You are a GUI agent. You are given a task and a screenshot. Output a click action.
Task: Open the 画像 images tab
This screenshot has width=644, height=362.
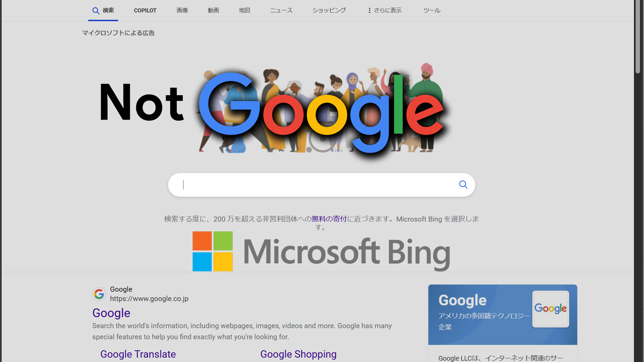182,10
